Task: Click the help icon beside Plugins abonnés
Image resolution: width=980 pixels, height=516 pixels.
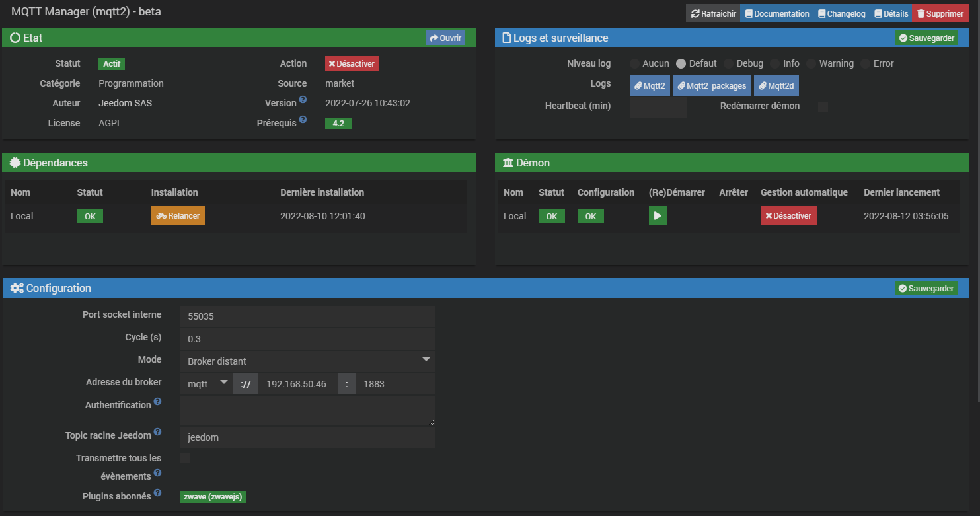Action: (157, 493)
